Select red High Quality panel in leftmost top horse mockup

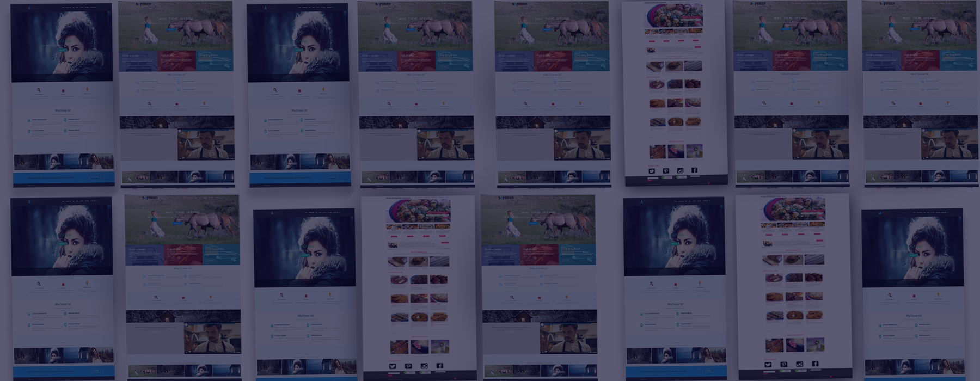tap(176, 60)
